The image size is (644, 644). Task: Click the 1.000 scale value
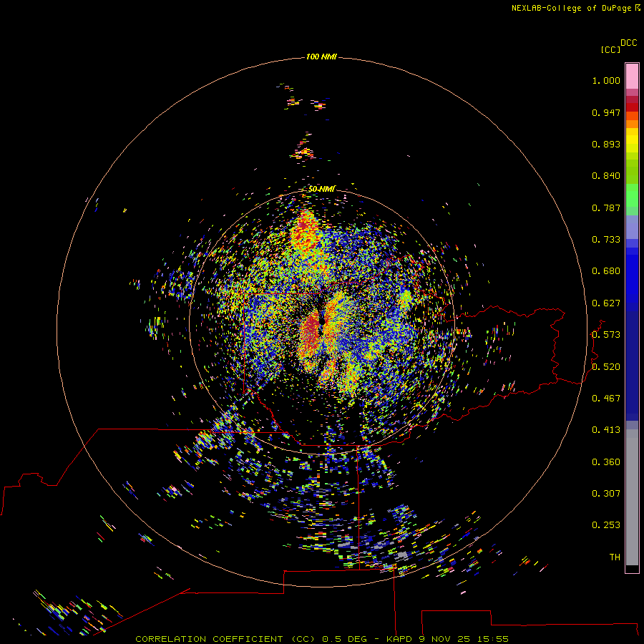pos(606,80)
